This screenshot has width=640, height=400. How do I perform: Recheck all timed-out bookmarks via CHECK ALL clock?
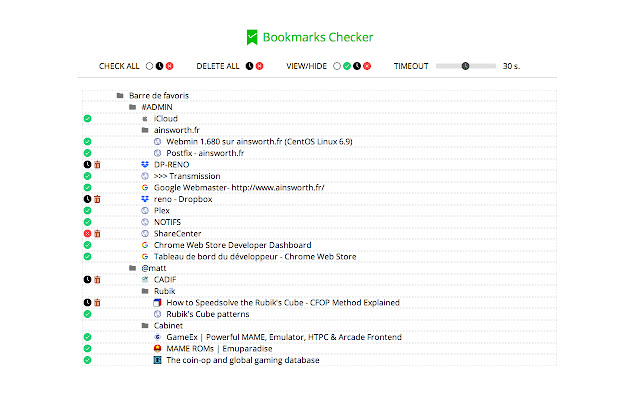pos(159,66)
